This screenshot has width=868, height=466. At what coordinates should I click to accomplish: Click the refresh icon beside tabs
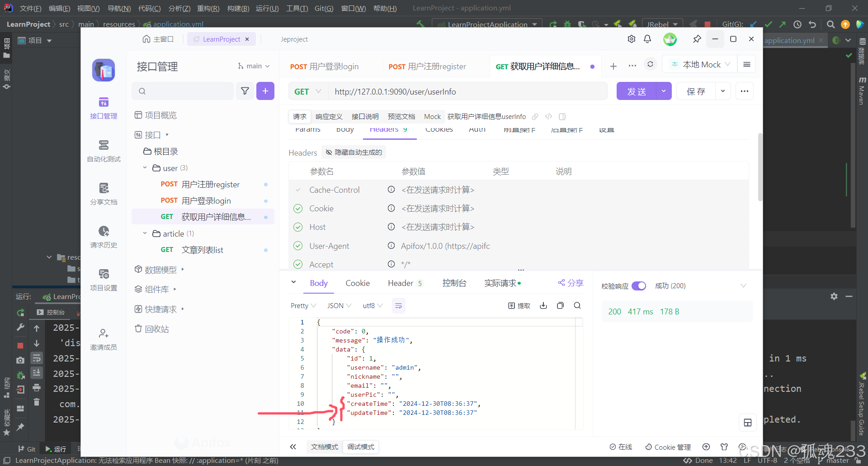(x=650, y=64)
